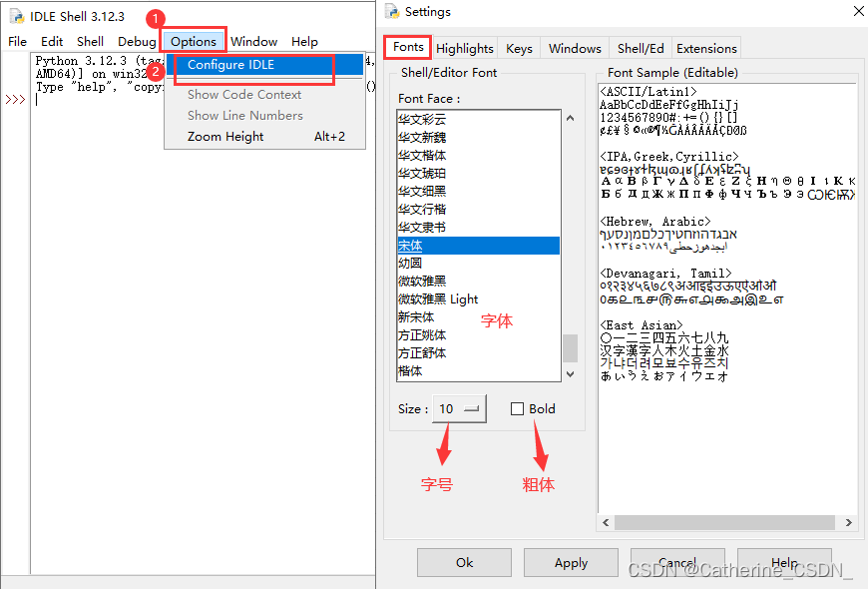
Task: Switch to the Highlights tab
Action: (x=465, y=49)
